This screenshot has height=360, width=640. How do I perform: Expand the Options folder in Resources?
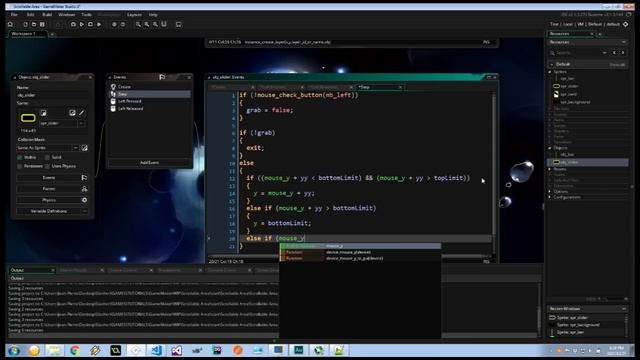coord(550,191)
